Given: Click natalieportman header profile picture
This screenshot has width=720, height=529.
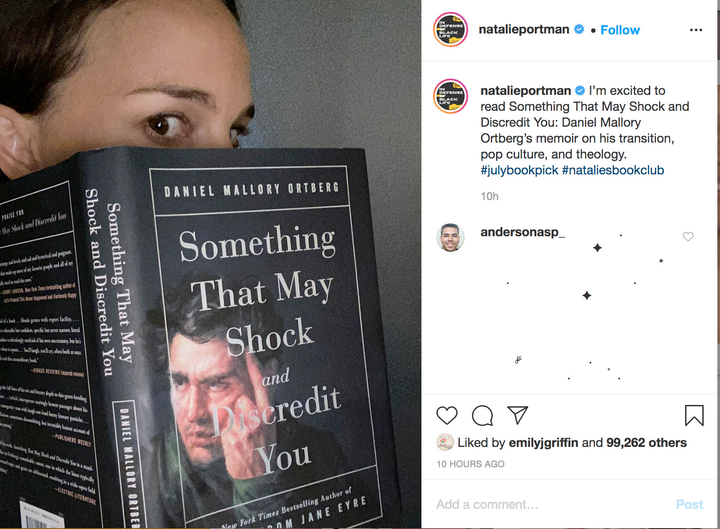Looking at the screenshot, I should (450, 30).
